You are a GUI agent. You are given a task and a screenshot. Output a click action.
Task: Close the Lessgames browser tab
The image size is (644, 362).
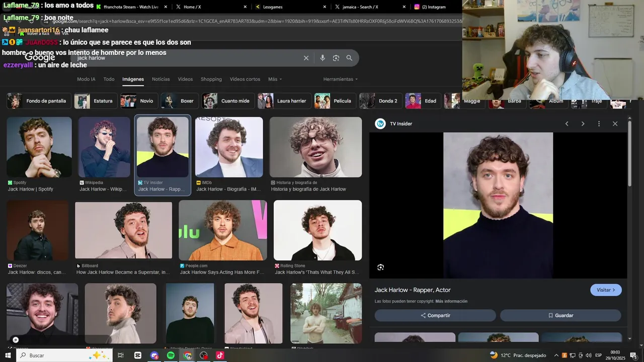[x=325, y=7]
